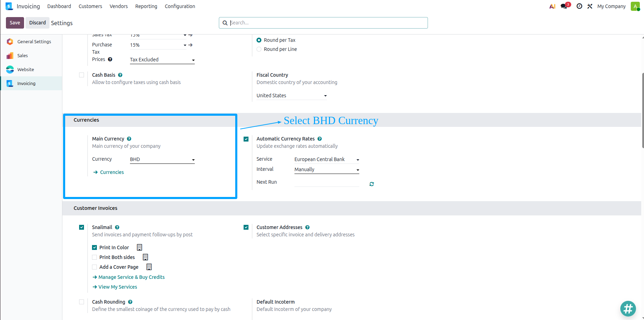The width and height of the screenshot is (644, 320).
Task: Click the Save button
Action: click(x=15, y=23)
